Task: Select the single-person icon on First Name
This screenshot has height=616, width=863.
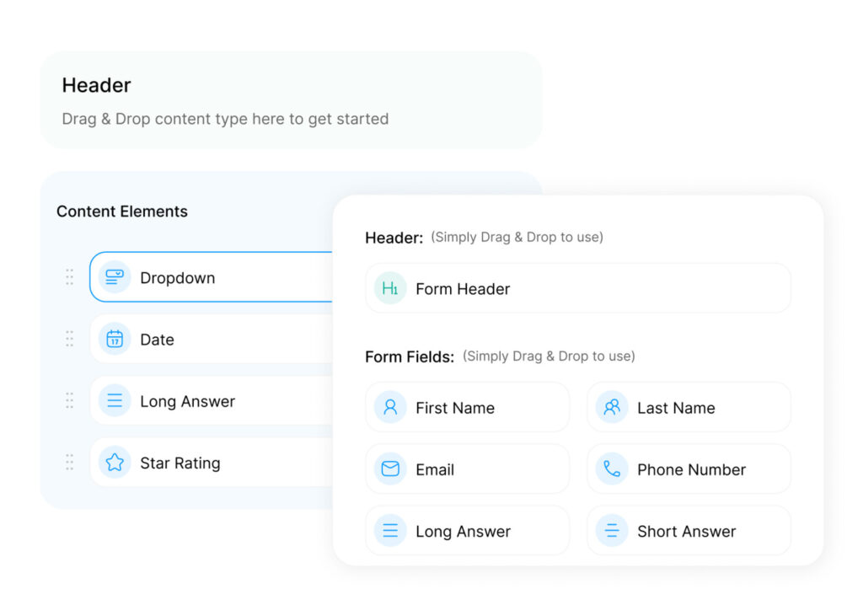Action: 389,407
